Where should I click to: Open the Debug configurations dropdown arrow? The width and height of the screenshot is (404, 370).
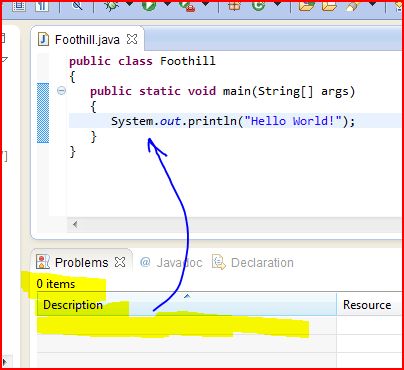click(x=129, y=4)
